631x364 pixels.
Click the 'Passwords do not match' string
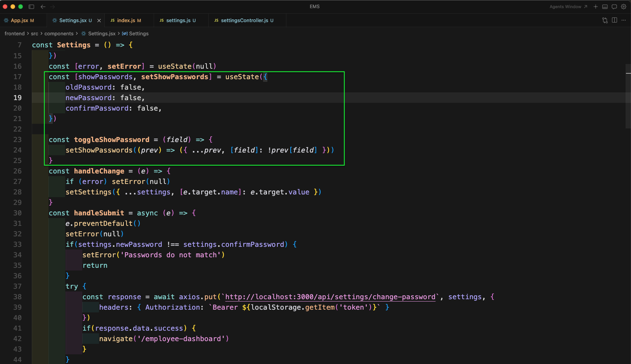click(x=173, y=255)
